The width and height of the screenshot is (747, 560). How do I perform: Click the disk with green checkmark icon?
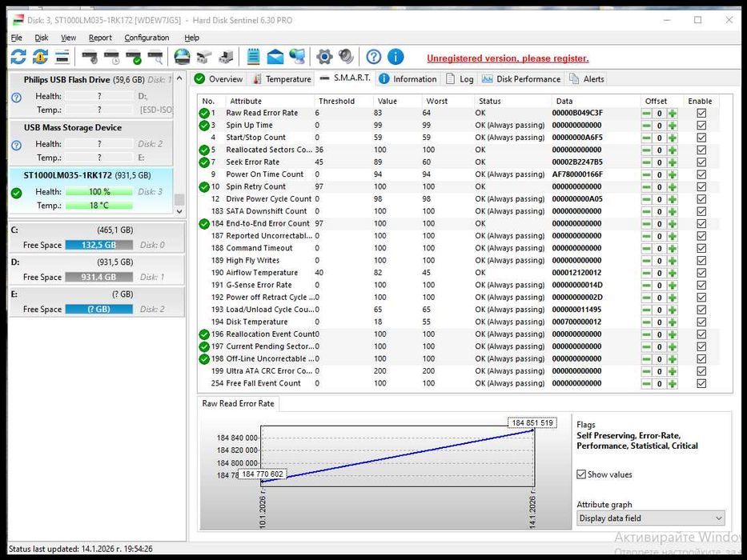(134, 57)
